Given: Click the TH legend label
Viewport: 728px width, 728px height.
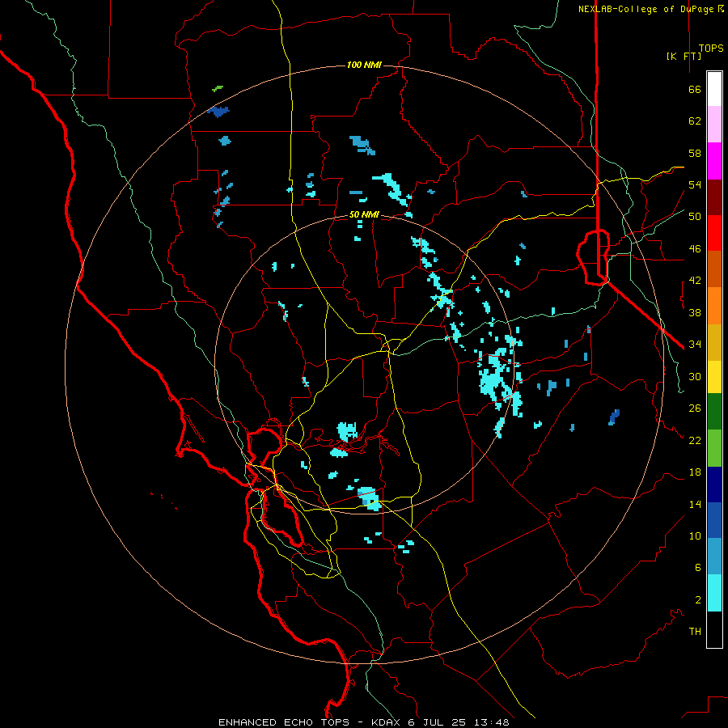Looking at the screenshot, I should pyautogui.click(x=695, y=632).
